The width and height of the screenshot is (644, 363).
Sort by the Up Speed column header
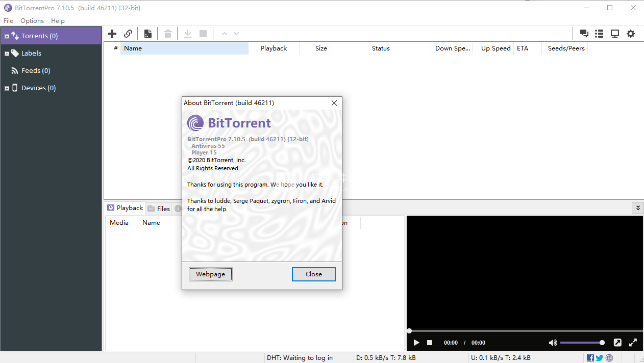point(493,48)
